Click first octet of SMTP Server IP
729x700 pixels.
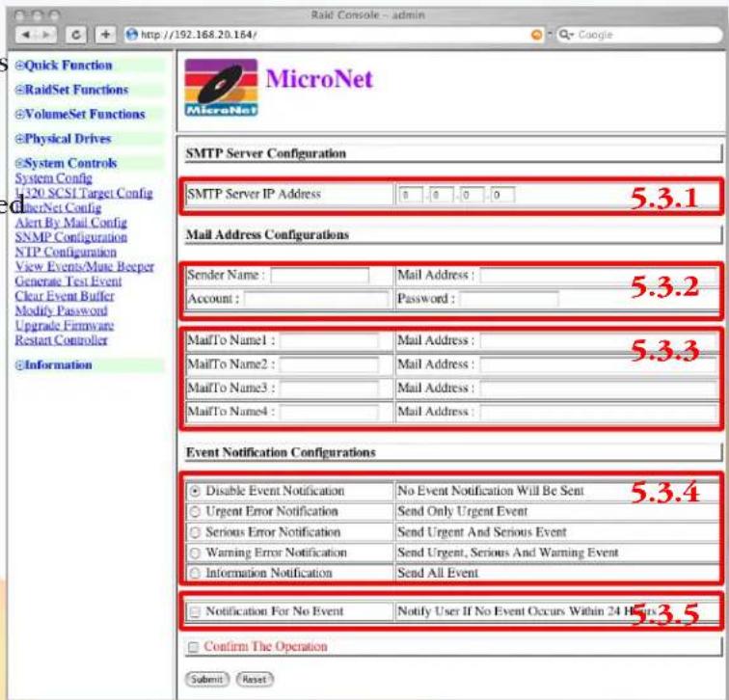pyautogui.click(x=411, y=195)
